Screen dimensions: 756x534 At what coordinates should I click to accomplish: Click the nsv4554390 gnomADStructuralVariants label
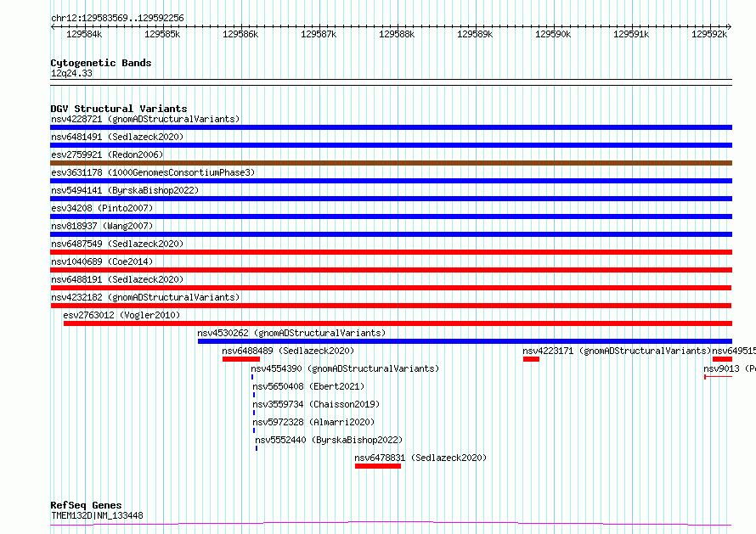coord(345,368)
